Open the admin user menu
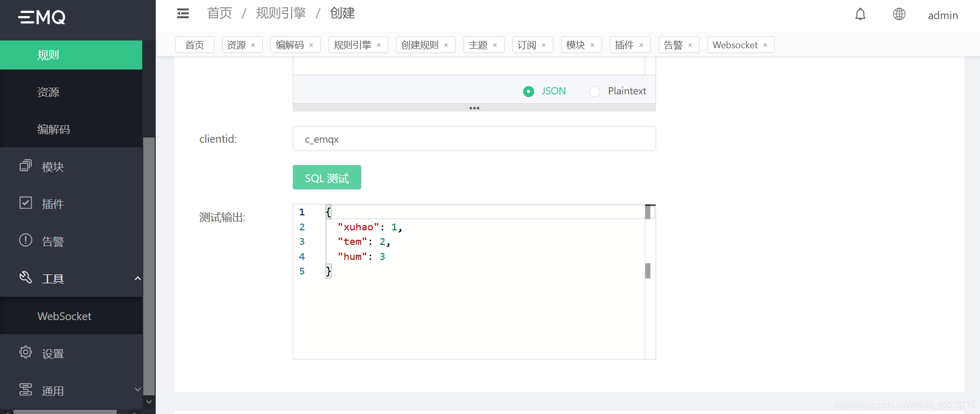Image resolution: width=980 pixels, height=414 pixels. pyautogui.click(x=943, y=16)
